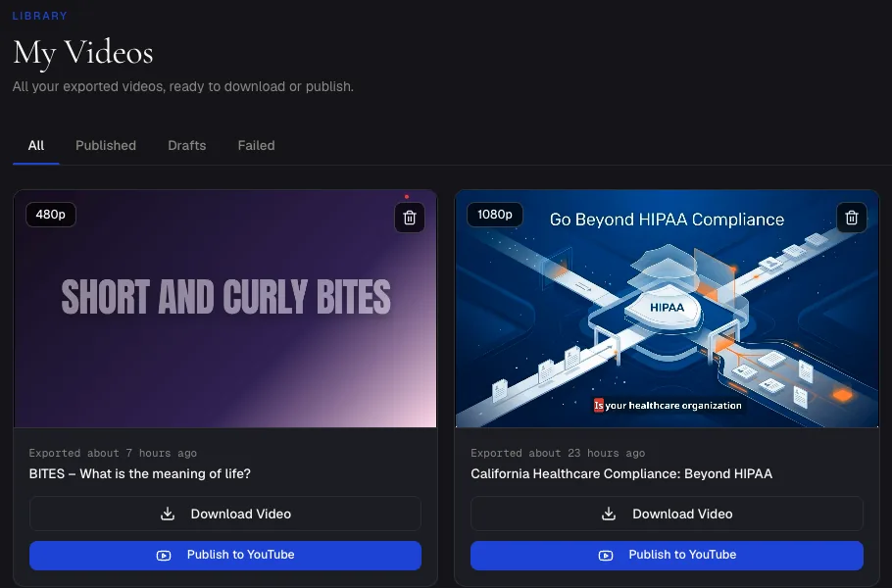Click 'Exported about 23 hours ago' text

pos(558,453)
